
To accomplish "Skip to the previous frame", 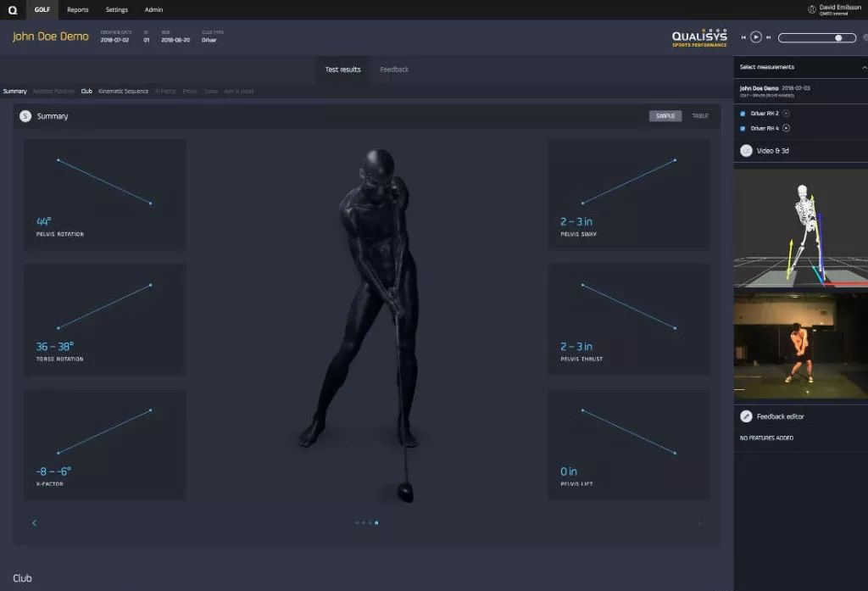I will (743, 37).
